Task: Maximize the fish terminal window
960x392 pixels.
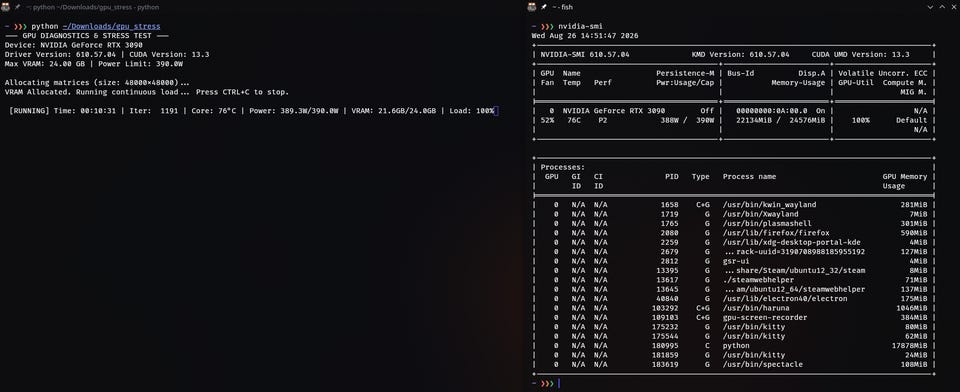Action: (941, 7)
